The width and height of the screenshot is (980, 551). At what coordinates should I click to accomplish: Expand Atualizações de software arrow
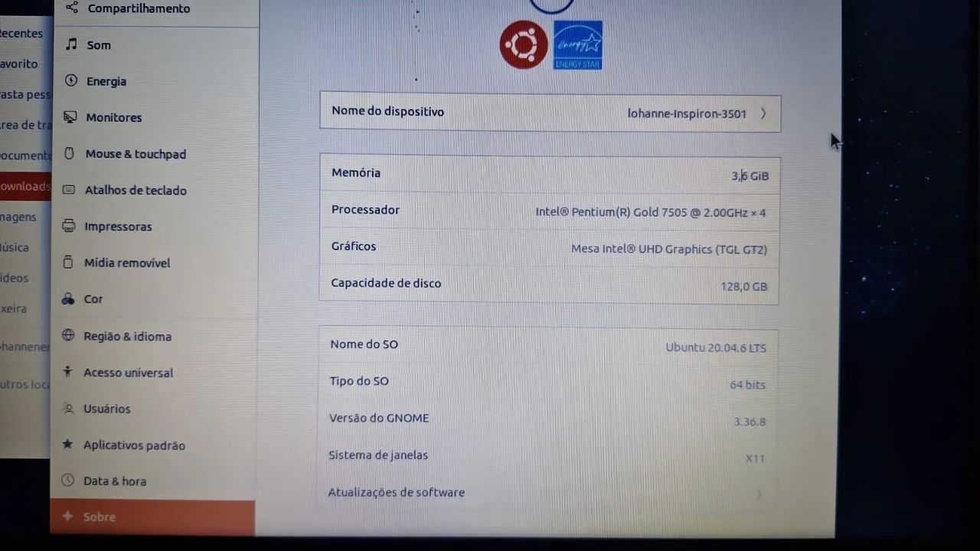coord(759,494)
